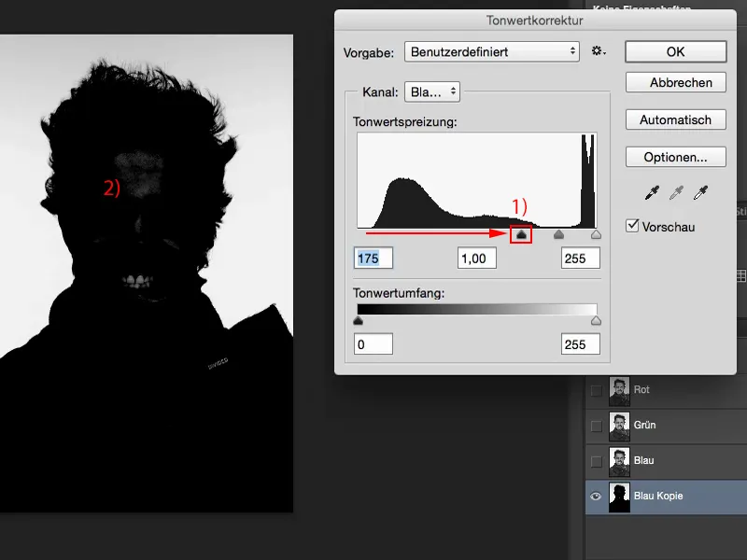This screenshot has height=560, width=747.
Task: Select the black point eyedropper
Action: [652, 193]
